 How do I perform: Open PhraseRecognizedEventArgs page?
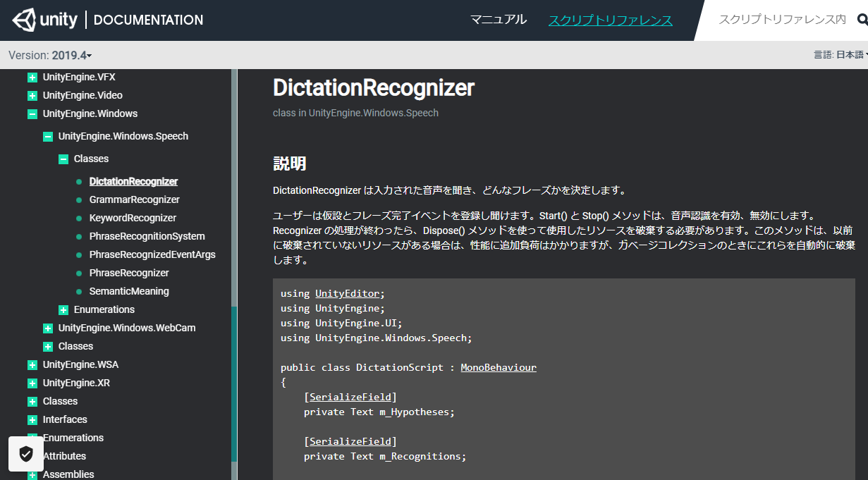[152, 254]
